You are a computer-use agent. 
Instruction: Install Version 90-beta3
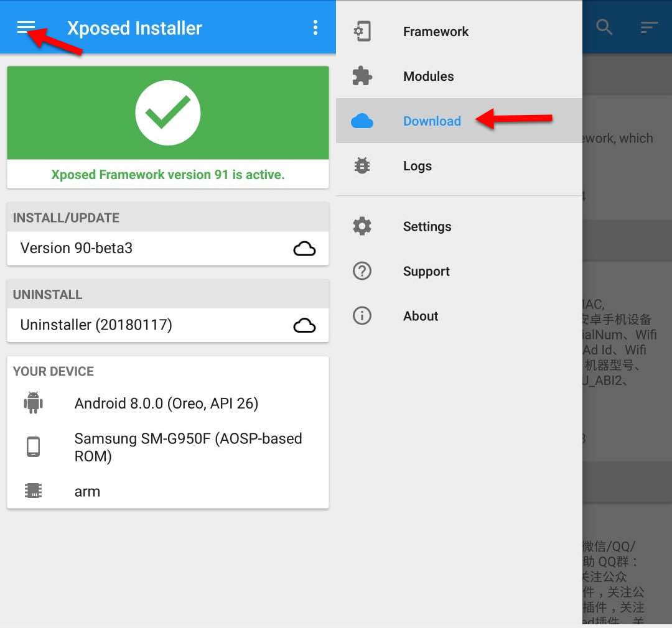(x=167, y=249)
